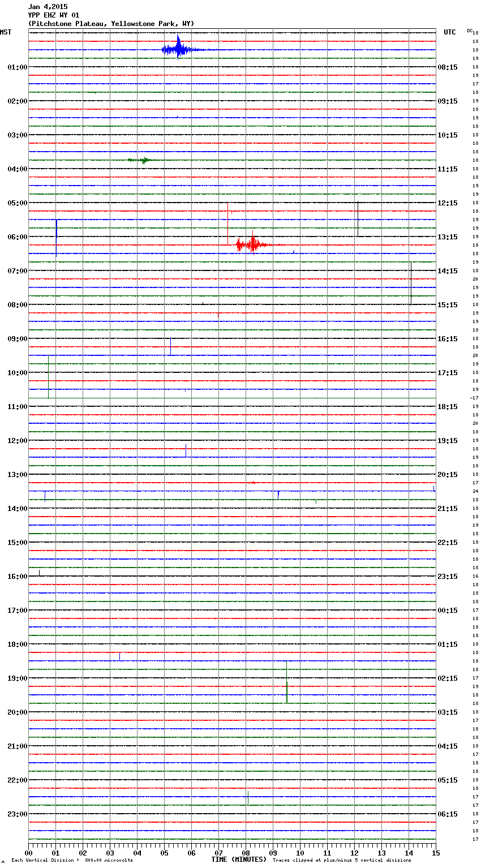The image size is (481, 868).
Task: Click the 21:00 MST row label
Action: point(17,746)
